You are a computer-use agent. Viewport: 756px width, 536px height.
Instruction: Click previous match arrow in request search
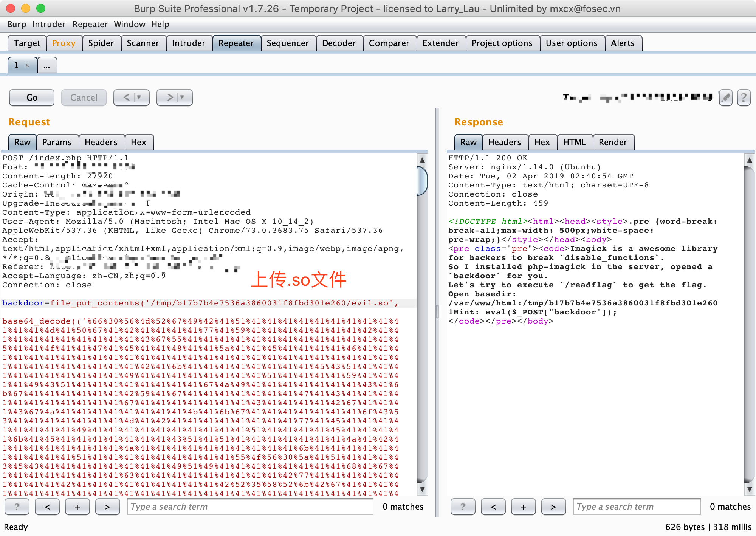tap(47, 507)
